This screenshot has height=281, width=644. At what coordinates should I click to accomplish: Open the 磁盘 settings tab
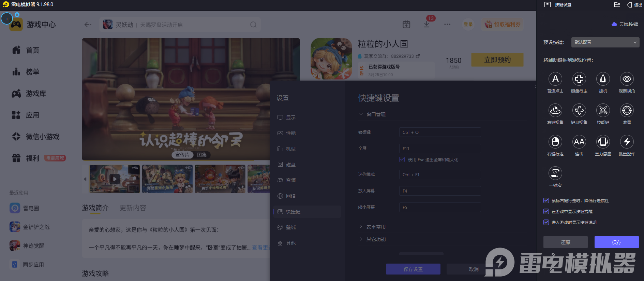click(x=307, y=165)
